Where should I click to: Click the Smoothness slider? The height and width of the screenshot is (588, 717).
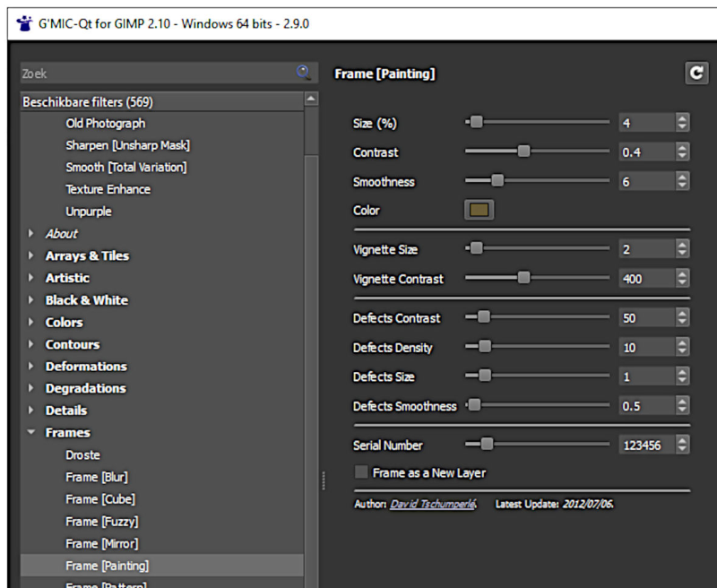(537, 180)
